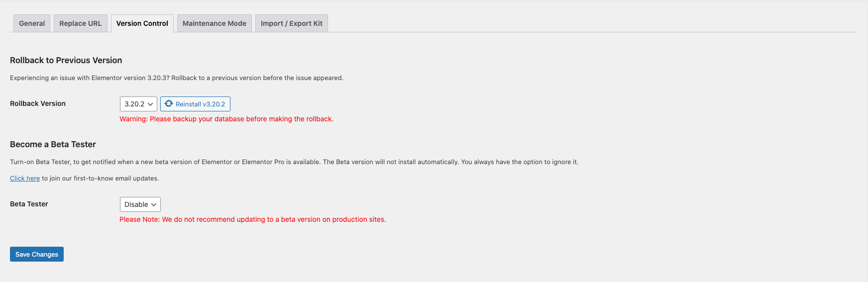
Task: Click the Rollback to Previous Version heading
Action: point(66,60)
